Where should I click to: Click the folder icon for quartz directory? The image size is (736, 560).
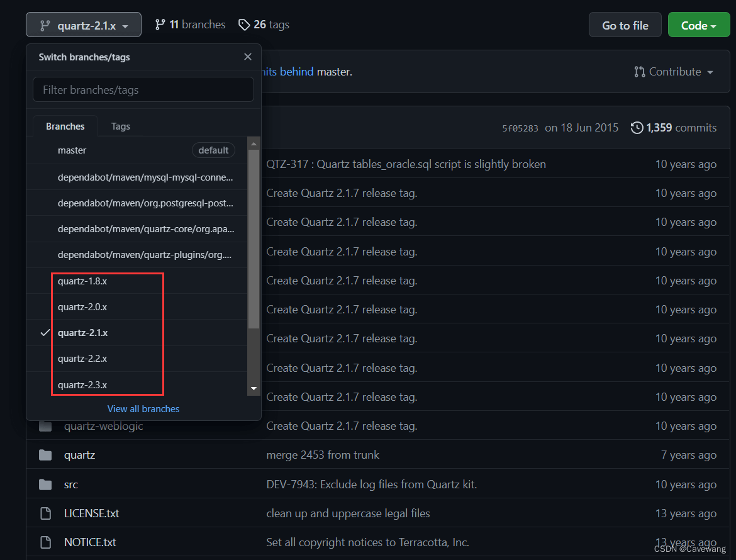pyautogui.click(x=45, y=455)
